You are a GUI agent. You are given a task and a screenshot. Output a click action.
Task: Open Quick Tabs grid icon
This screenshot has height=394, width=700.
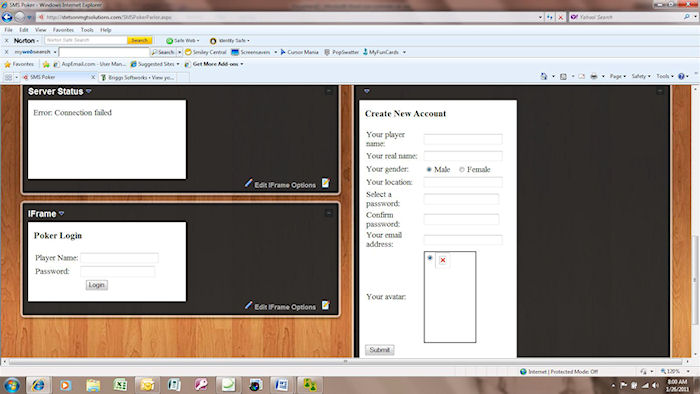pos(8,77)
